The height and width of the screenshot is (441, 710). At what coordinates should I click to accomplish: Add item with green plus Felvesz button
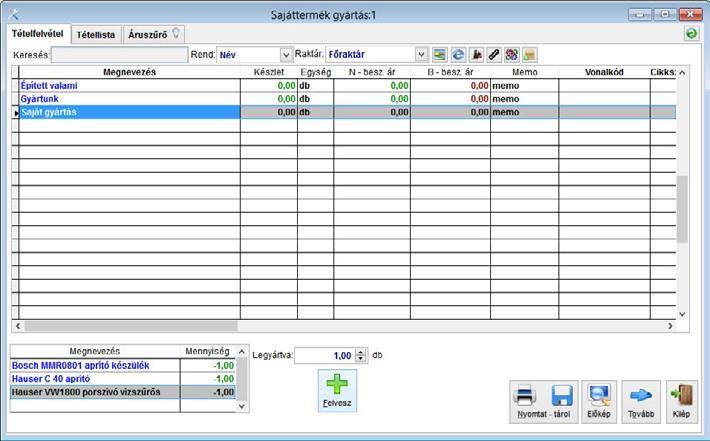(337, 390)
